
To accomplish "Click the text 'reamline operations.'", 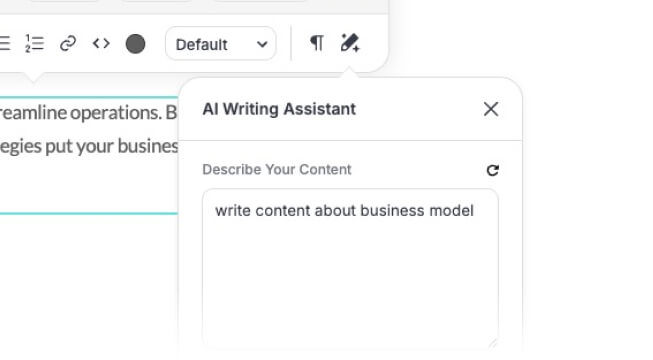I will (x=81, y=113).
